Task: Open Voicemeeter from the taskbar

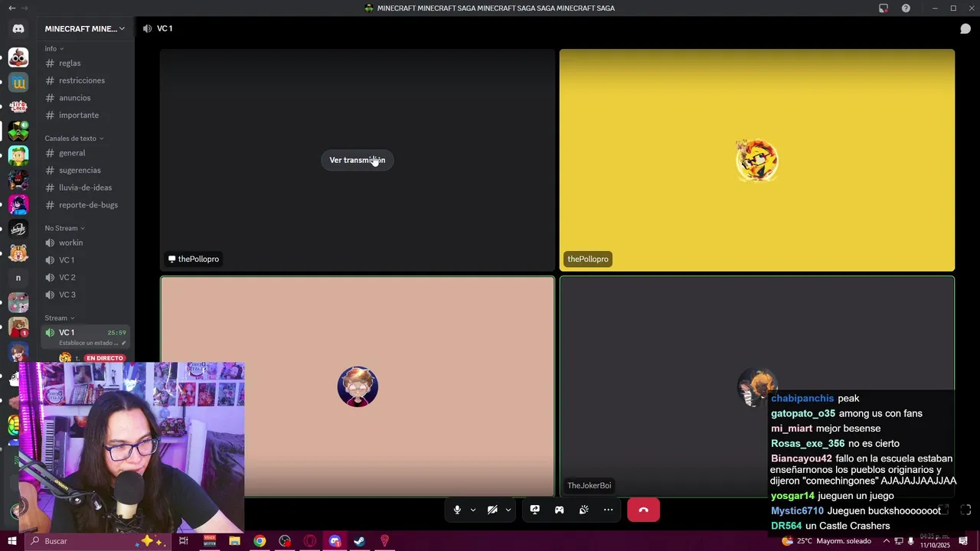Action: click(209, 541)
